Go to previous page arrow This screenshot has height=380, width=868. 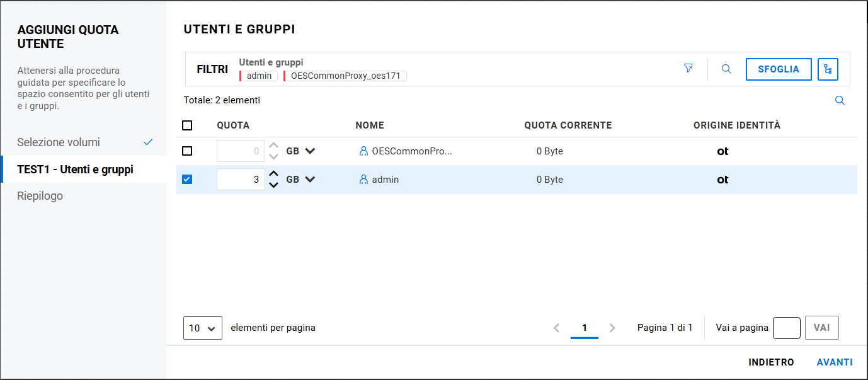[556, 328]
